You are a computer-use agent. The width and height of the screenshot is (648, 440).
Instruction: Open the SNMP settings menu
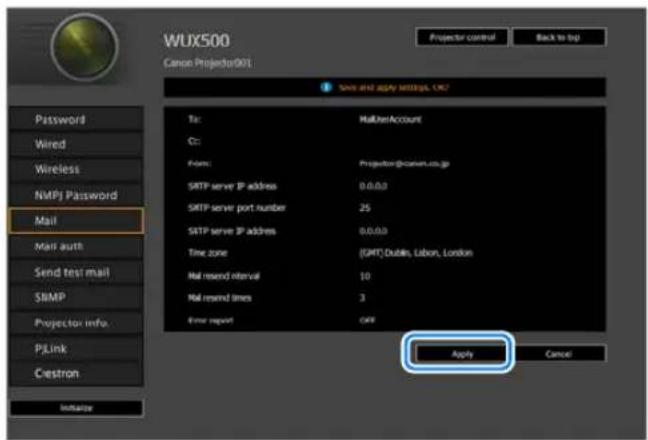click(x=76, y=297)
